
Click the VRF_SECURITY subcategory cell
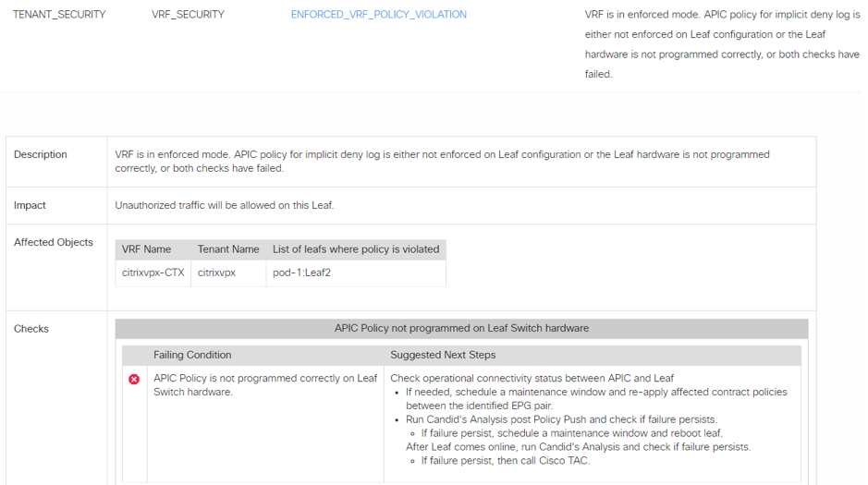pos(188,15)
